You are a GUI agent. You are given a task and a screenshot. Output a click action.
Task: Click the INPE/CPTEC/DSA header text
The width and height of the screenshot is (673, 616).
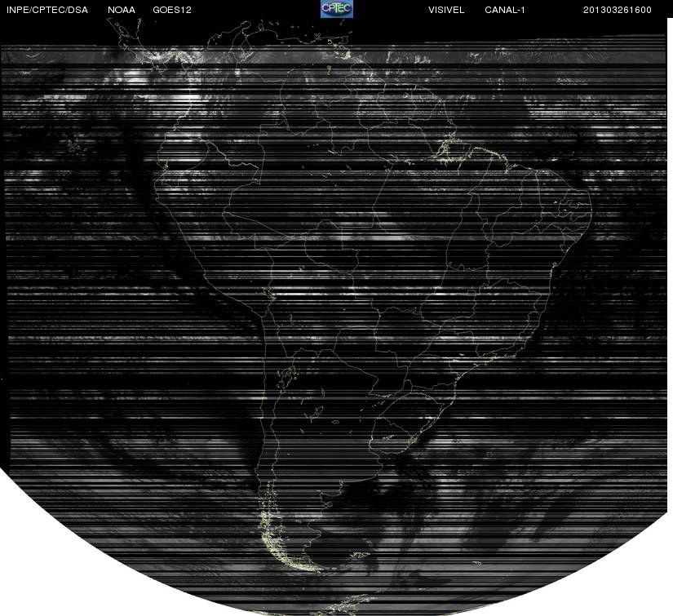click(47, 10)
